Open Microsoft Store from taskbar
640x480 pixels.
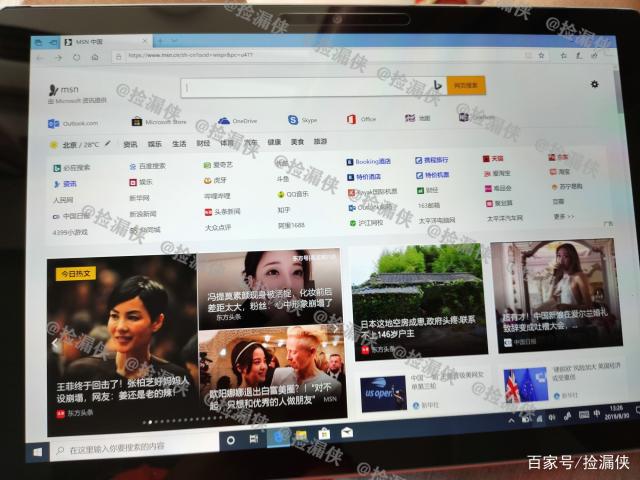click(x=324, y=433)
